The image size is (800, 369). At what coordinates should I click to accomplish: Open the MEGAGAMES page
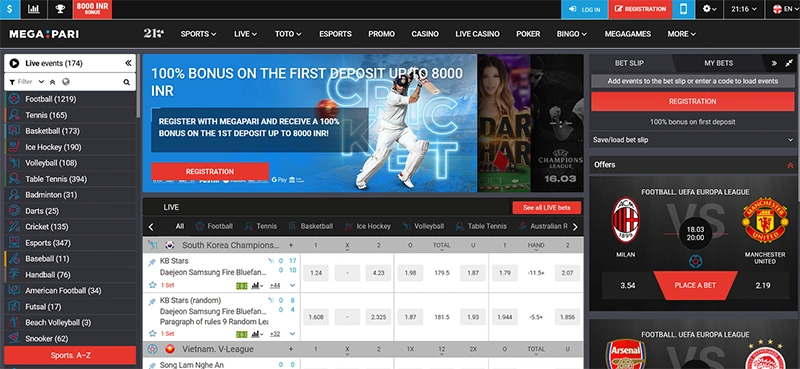628,34
